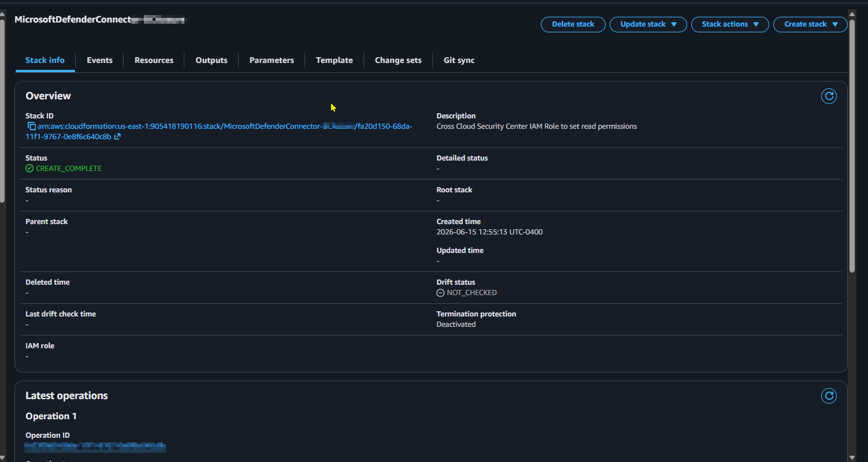Viewport: 868px width, 462px height.
Task: Click the right vertical page scrollbar
Action: coord(852,141)
